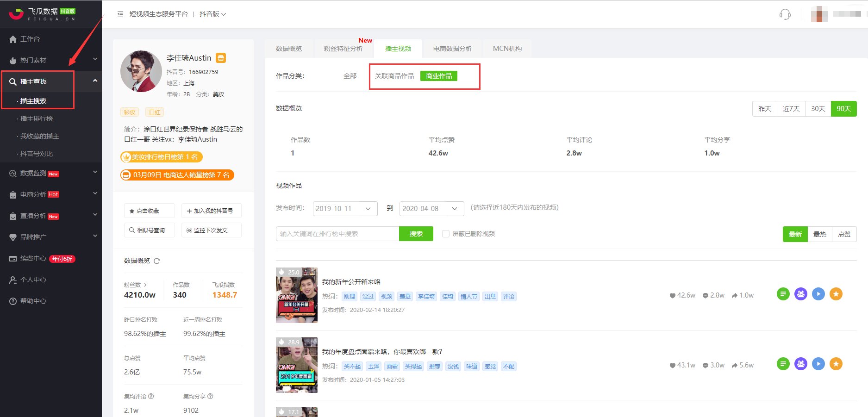The width and height of the screenshot is (868, 417).
Task: Open the 2019-10-11 start date dropdown
Action: click(x=344, y=208)
